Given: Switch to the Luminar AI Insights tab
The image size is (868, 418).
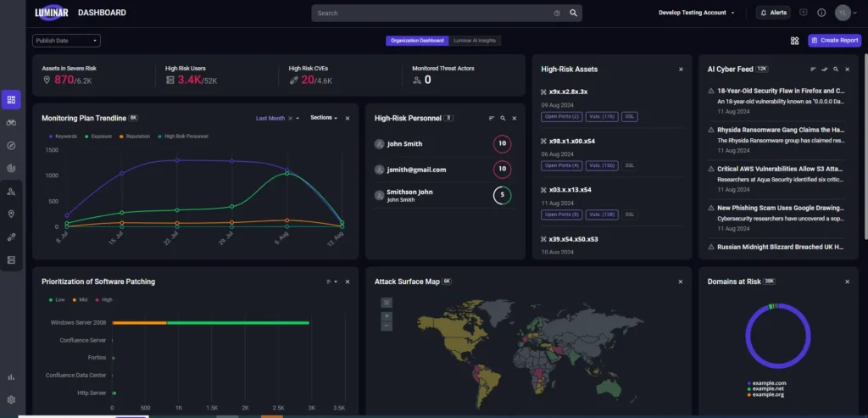Looking at the screenshot, I should tap(476, 41).
